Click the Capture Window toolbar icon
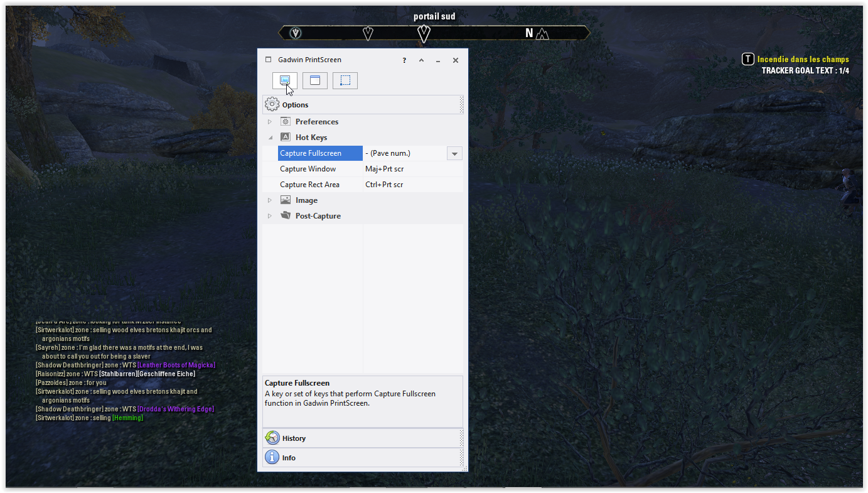This screenshot has width=868, height=493. (315, 80)
